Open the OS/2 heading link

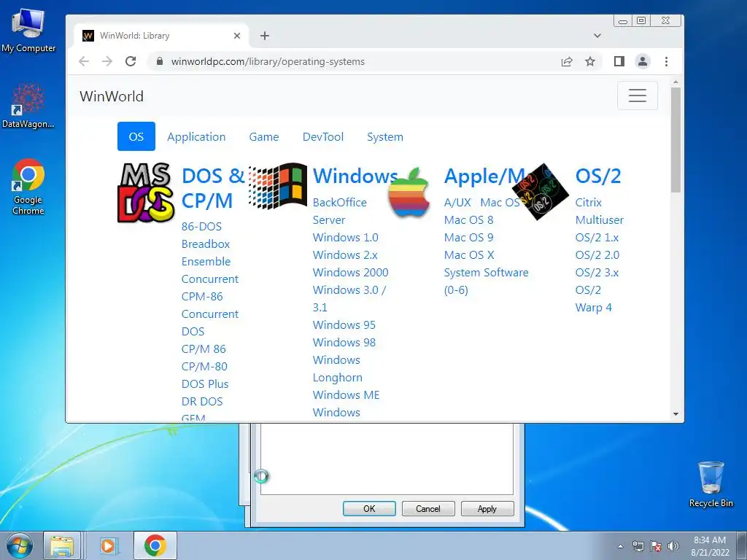pyautogui.click(x=598, y=176)
